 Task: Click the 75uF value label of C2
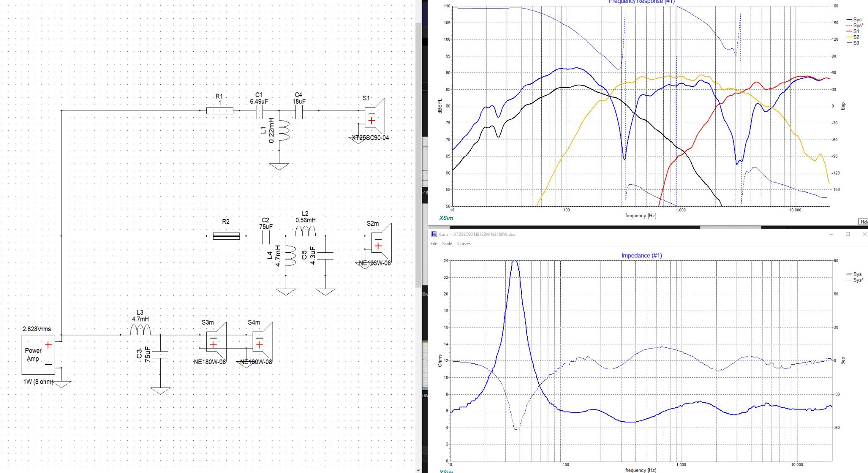point(266,227)
